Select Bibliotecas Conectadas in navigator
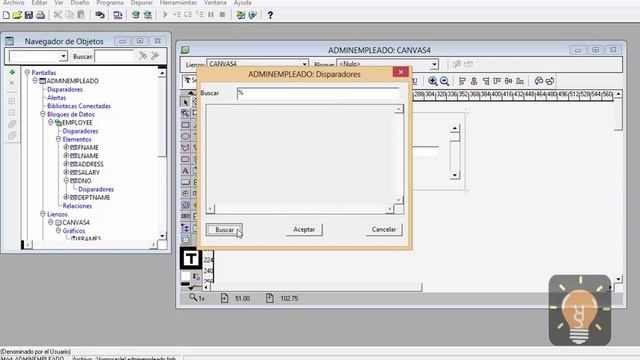This screenshot has width=640, height=360. tap(79, 106)
